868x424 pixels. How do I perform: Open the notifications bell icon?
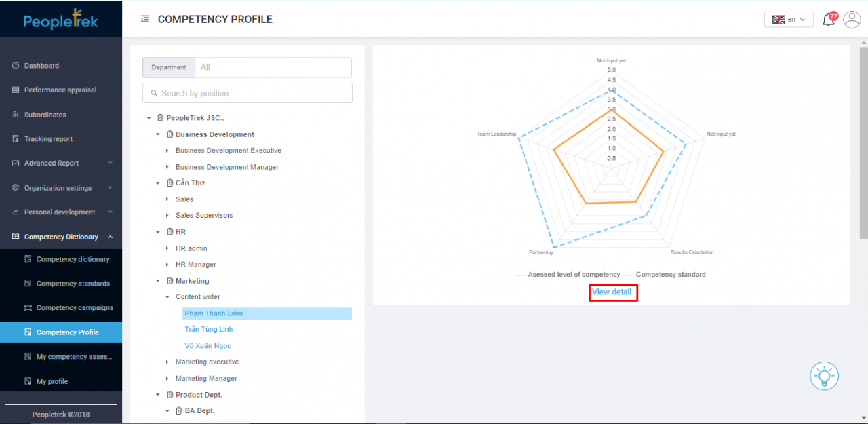(828, 19)
